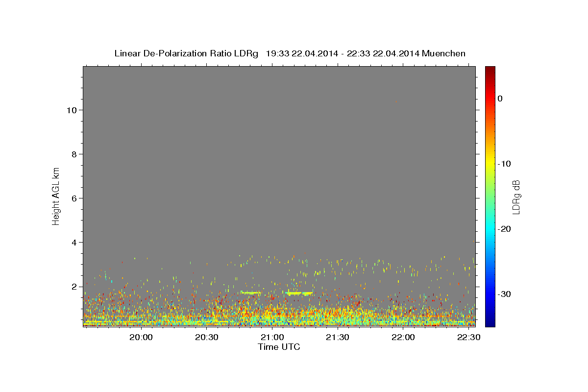Click the 'Height AGL km' axis label
This screenshot has height=392, width=588.
click(56, 196)
